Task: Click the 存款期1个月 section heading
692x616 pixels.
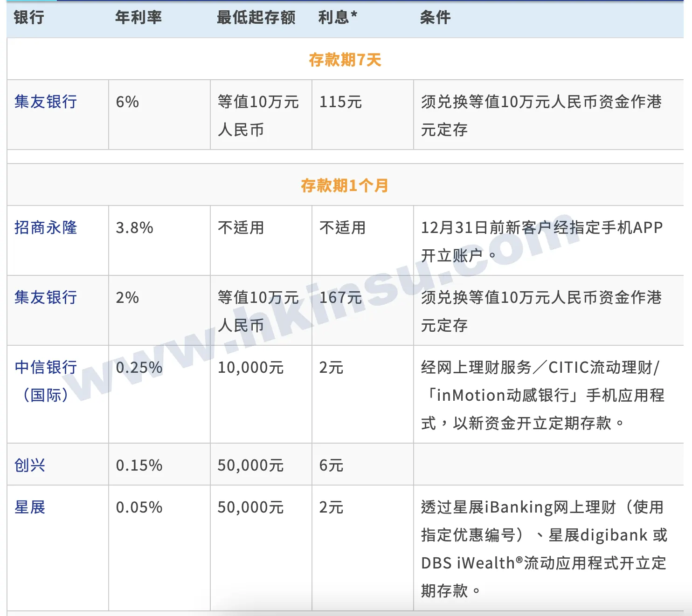Action: click(345, 185)
